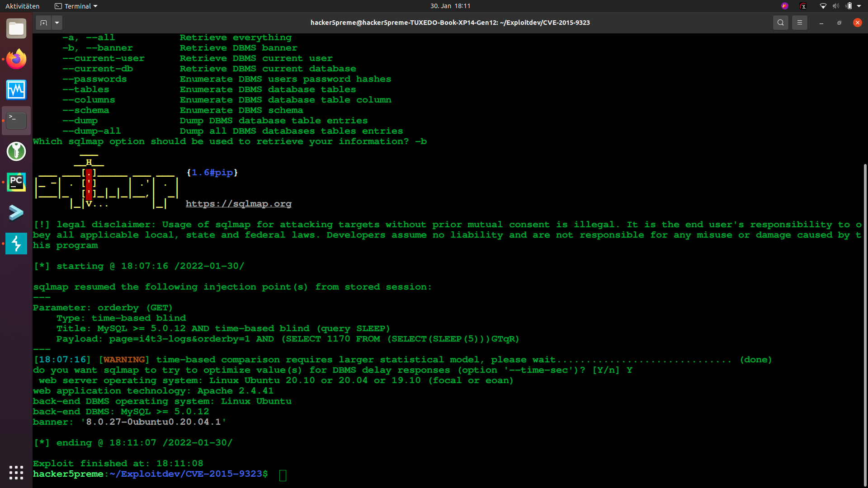Open the blue chevron app in the dock

click(x=16, y=213)
